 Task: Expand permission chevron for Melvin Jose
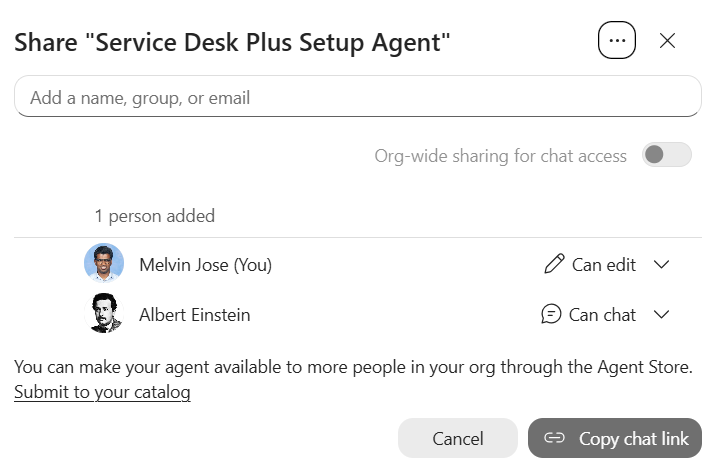tap(661, 264)
